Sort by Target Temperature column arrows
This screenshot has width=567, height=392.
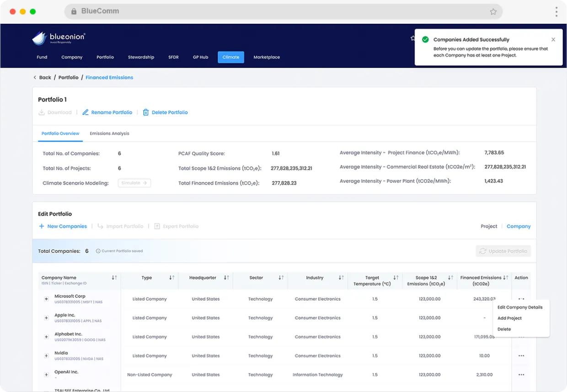coord(396,278)
